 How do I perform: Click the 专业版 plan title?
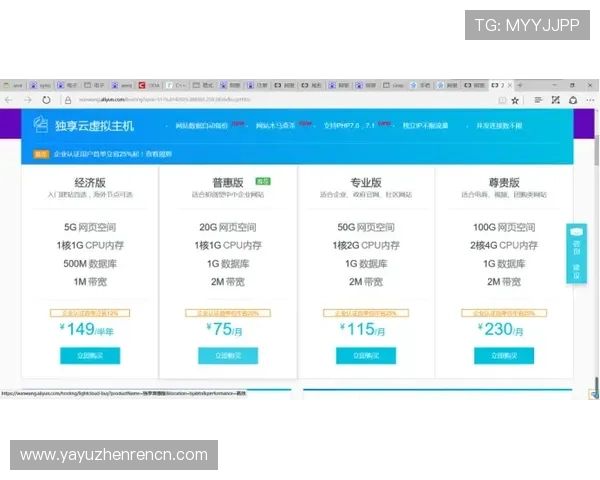pyautogui.click(x=366, y=182)
